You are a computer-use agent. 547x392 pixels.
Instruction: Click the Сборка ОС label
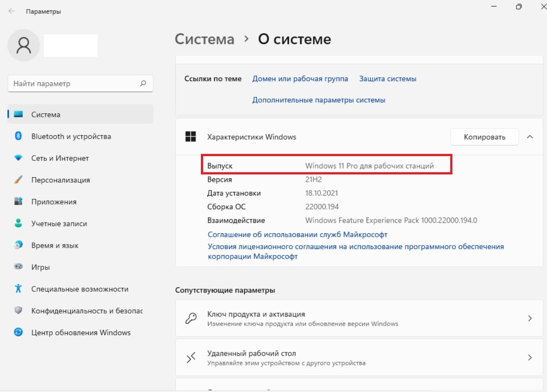(227, 207)
